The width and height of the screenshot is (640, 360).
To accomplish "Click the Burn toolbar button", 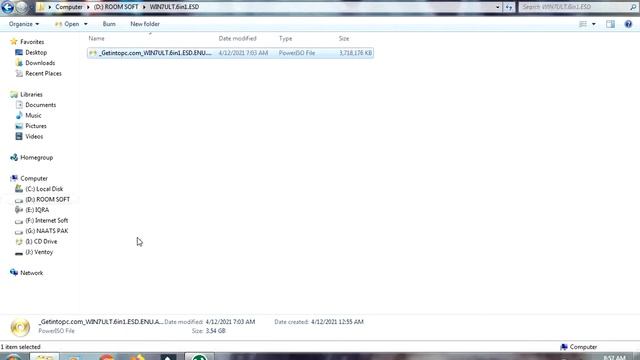I will point(109,24).
